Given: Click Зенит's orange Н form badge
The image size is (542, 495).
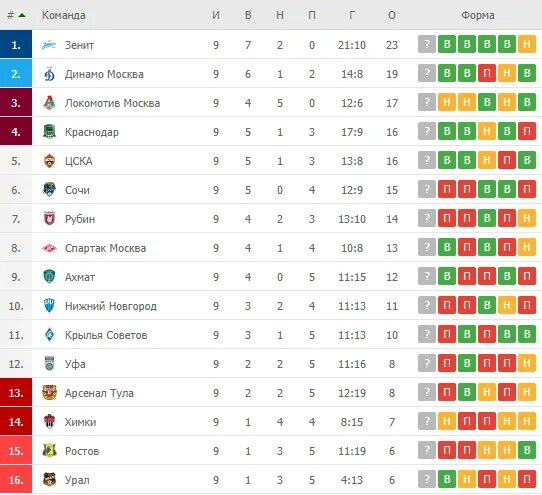Looking at the screenshot, I should pyautogui.click(x=527, y=44).
